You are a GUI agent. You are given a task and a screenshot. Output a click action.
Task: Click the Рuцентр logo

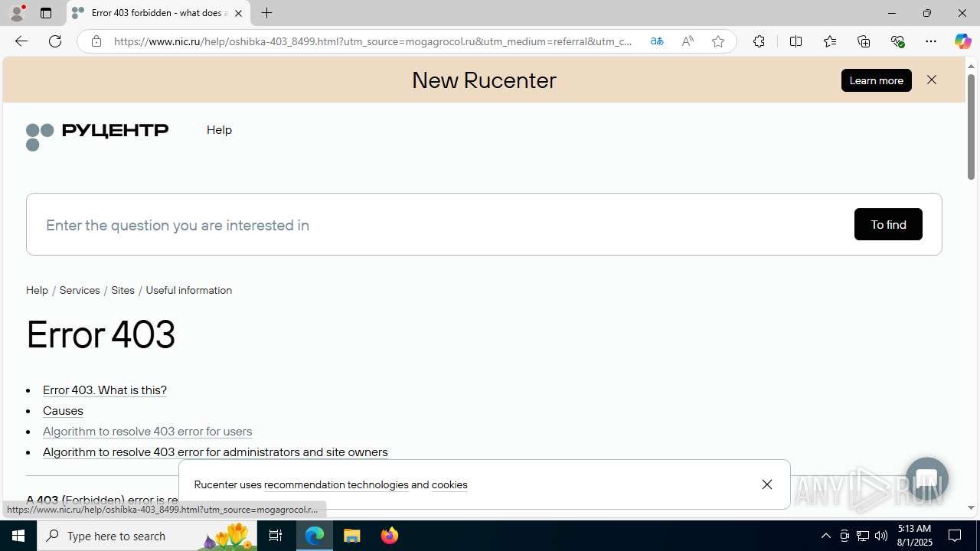(x=97, y=136)
